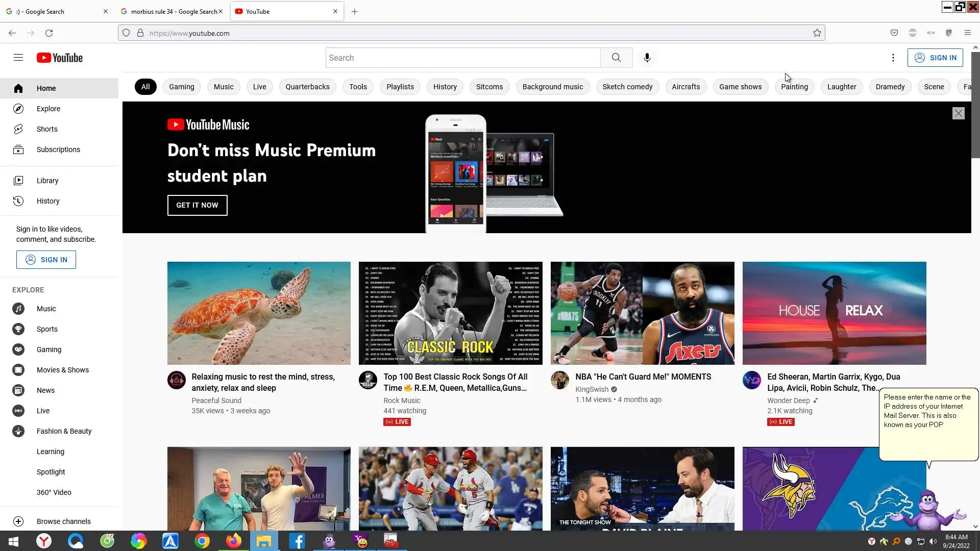Open the YouTube settings three-dot menu

[x=893, y=58]
